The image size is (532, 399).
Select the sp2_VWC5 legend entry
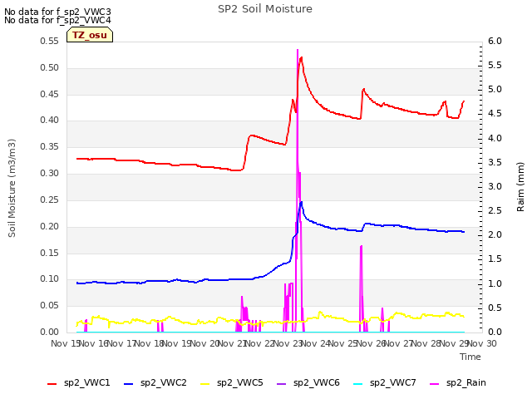tap(232, 383)
